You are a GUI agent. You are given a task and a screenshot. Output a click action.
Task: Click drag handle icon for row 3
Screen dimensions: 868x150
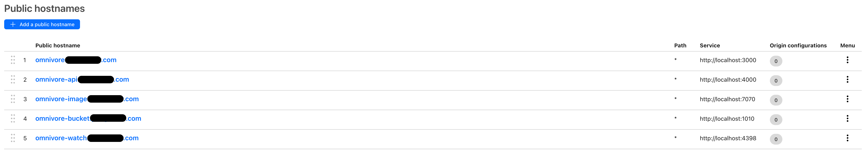[x=13, y=99]
